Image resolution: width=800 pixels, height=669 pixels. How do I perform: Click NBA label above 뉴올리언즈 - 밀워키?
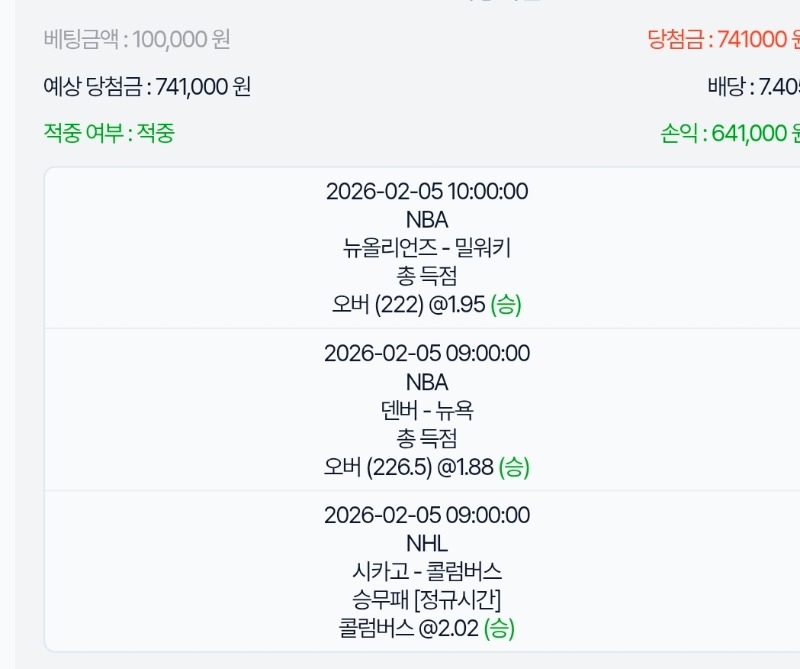click(x=427, y=220)
